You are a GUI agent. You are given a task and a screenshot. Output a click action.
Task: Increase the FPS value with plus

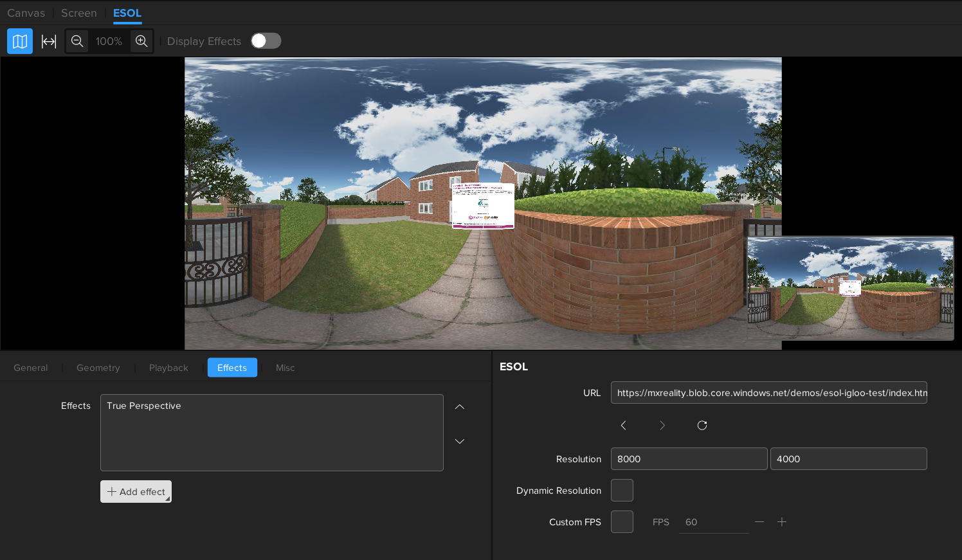[x=782, y=522]
